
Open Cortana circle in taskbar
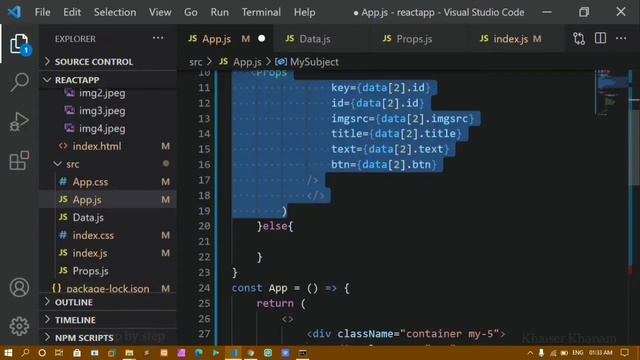(x=42, y=353)
